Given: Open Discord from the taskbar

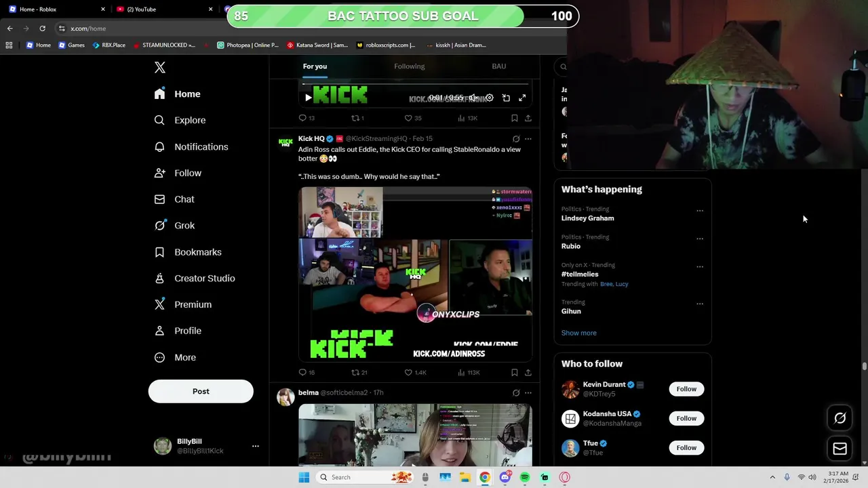Looking at the screenshot, I should click(x=505, y=477).
